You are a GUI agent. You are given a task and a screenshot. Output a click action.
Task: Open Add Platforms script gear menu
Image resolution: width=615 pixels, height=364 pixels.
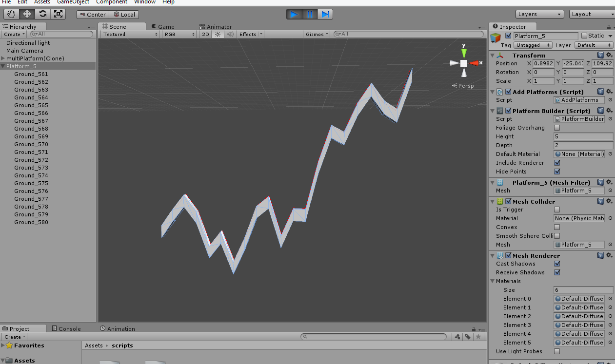tap(609, 92)
